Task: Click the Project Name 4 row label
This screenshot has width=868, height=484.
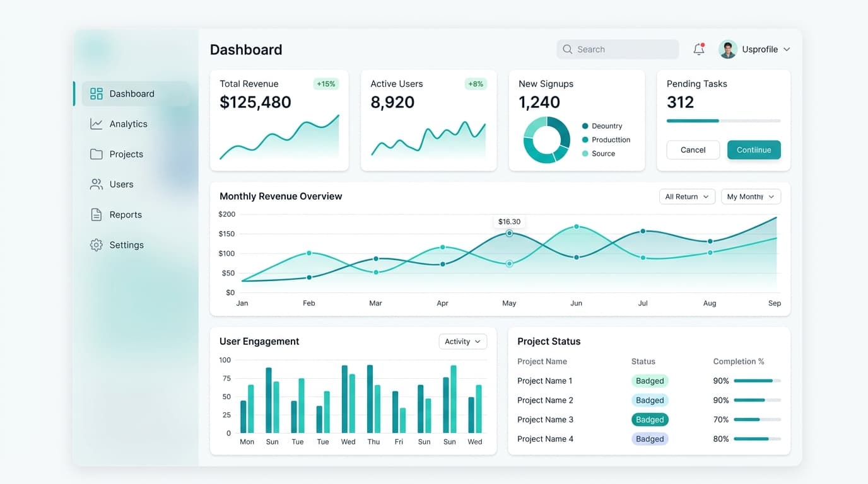Action: (545, 439)
